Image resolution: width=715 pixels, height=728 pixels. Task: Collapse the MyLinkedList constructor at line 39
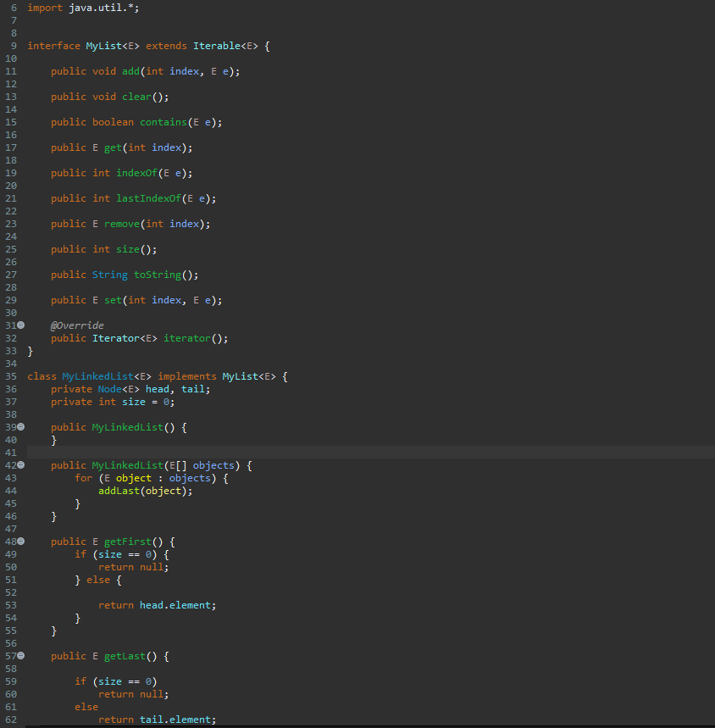tap(22, 426)
